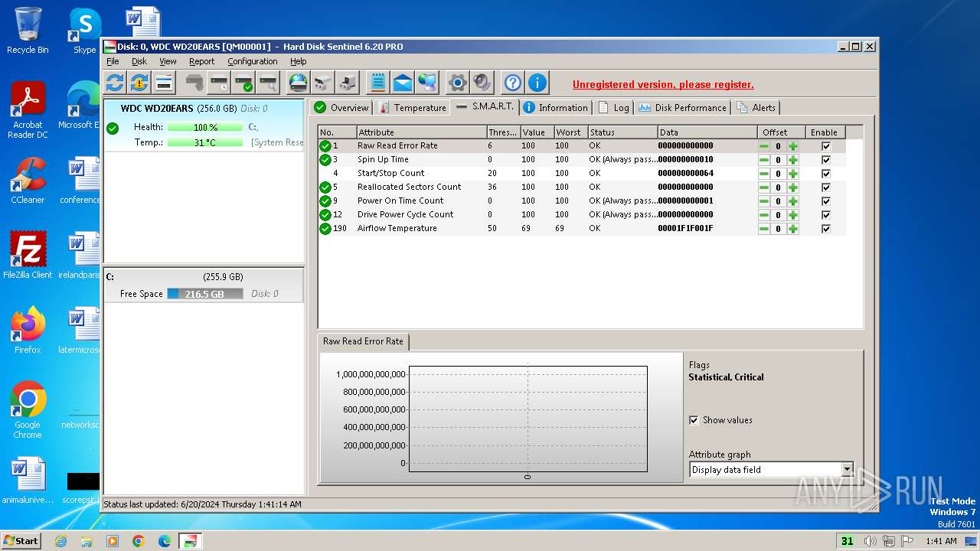Click the blue notepad report toolbar icon

377,83
